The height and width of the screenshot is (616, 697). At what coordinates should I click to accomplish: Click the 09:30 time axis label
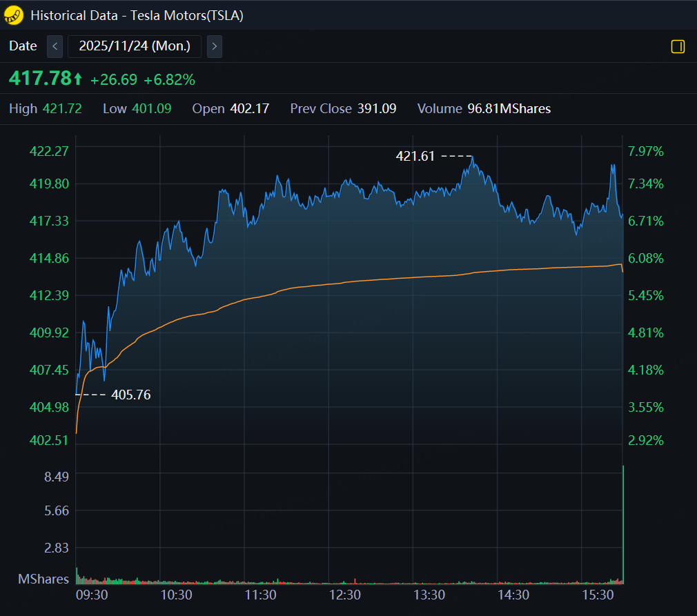(x=92, y=595)
